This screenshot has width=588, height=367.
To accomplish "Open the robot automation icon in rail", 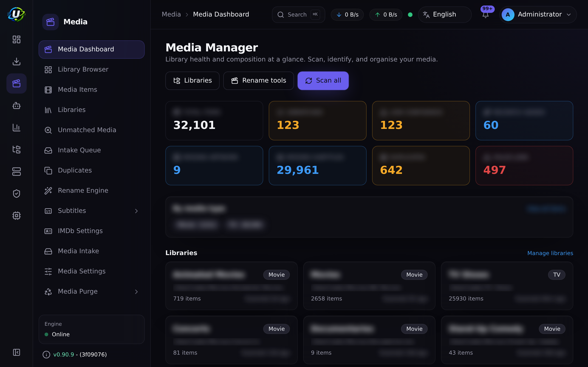I will (16, 106).
